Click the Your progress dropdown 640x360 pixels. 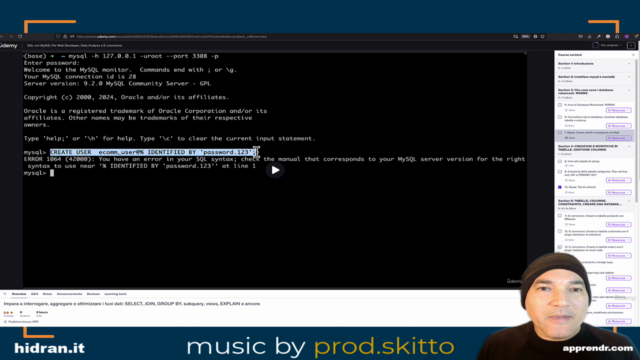coord(610,45)
